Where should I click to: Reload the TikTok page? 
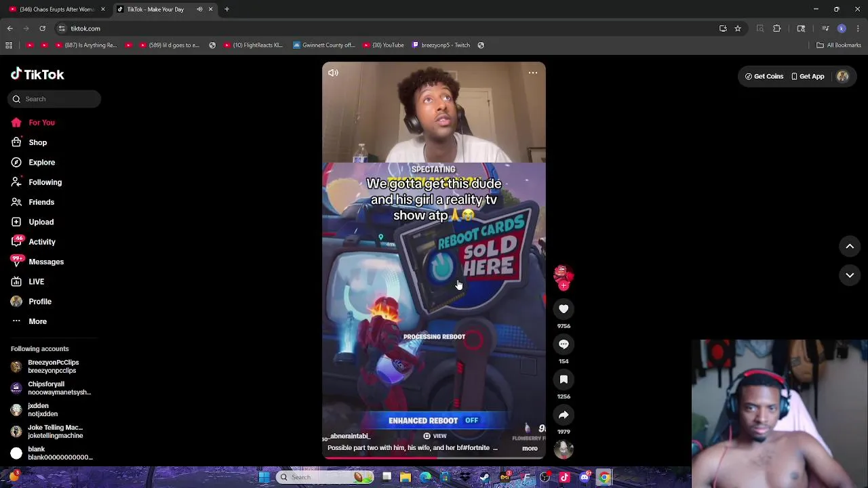42,28
